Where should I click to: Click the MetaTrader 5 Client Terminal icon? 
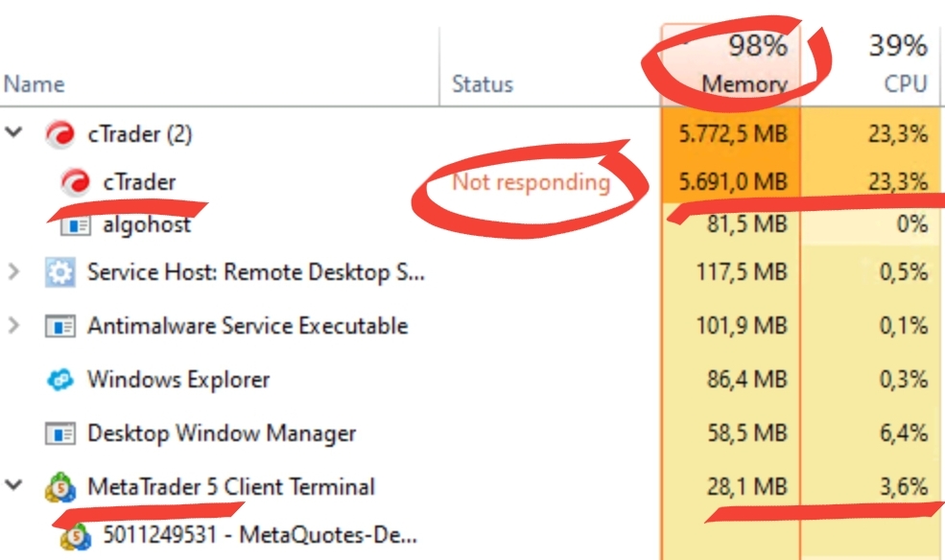click(x=60, y=487)
